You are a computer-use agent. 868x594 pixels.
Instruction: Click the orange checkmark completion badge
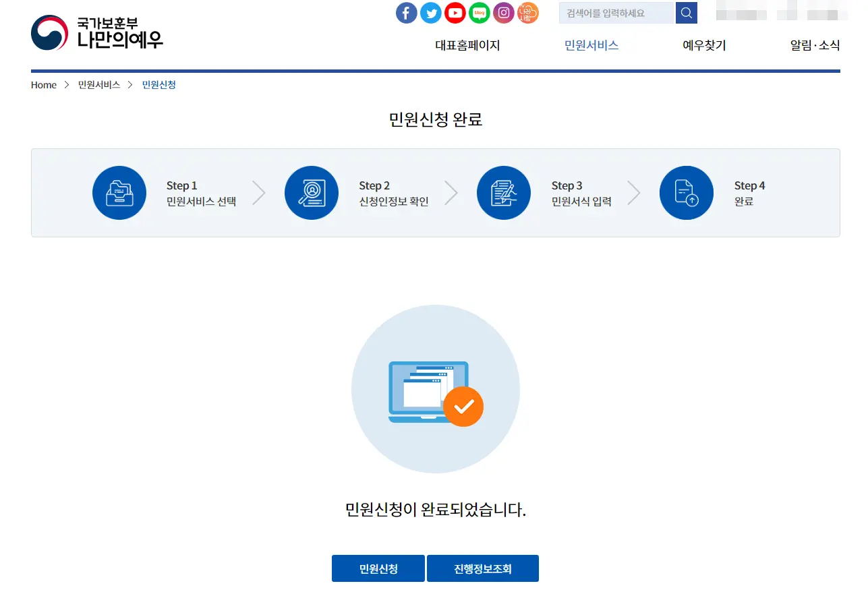click(x=463, y=407)
